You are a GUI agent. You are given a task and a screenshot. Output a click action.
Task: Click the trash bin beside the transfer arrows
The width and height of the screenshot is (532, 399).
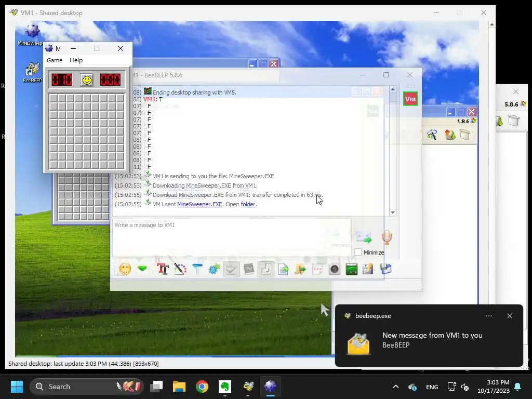click(x=465, y=135)
